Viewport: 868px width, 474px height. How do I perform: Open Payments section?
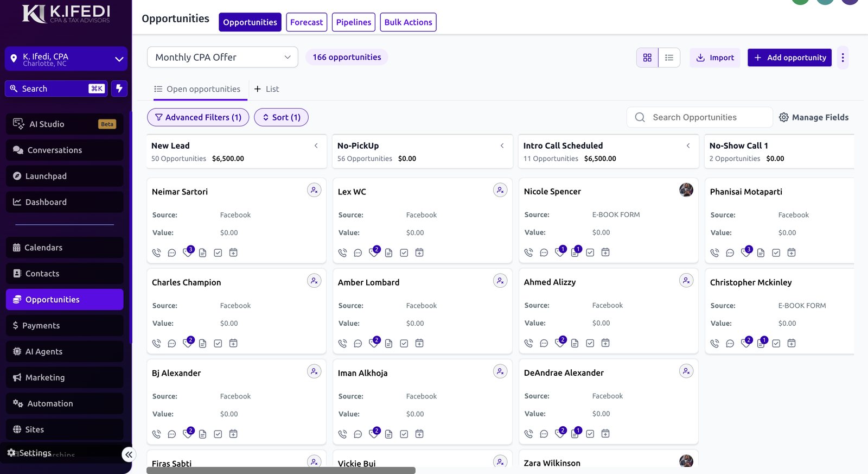[x=65, y=326]
